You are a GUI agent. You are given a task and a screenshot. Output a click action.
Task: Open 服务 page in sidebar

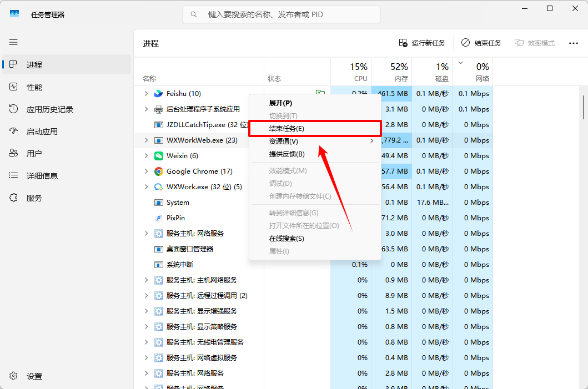coord(67,198)
